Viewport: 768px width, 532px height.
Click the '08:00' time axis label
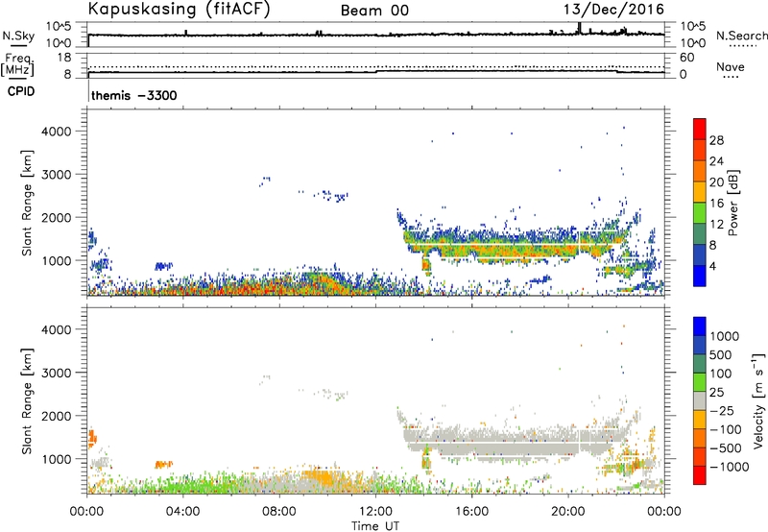point(278,512)
